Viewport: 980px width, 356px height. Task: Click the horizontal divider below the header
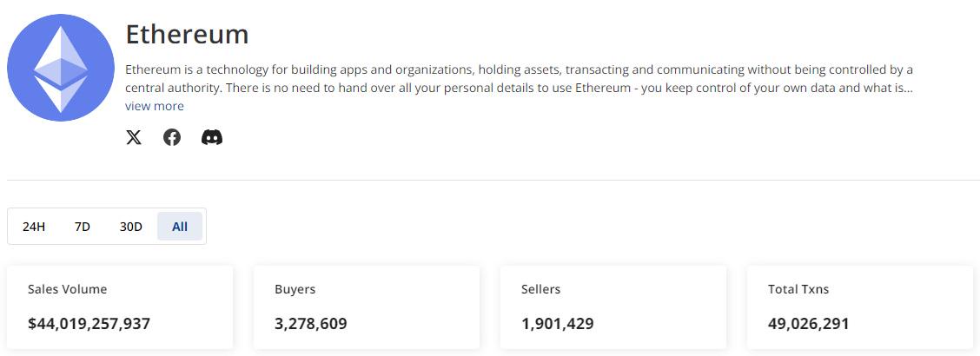pos(493,181)
